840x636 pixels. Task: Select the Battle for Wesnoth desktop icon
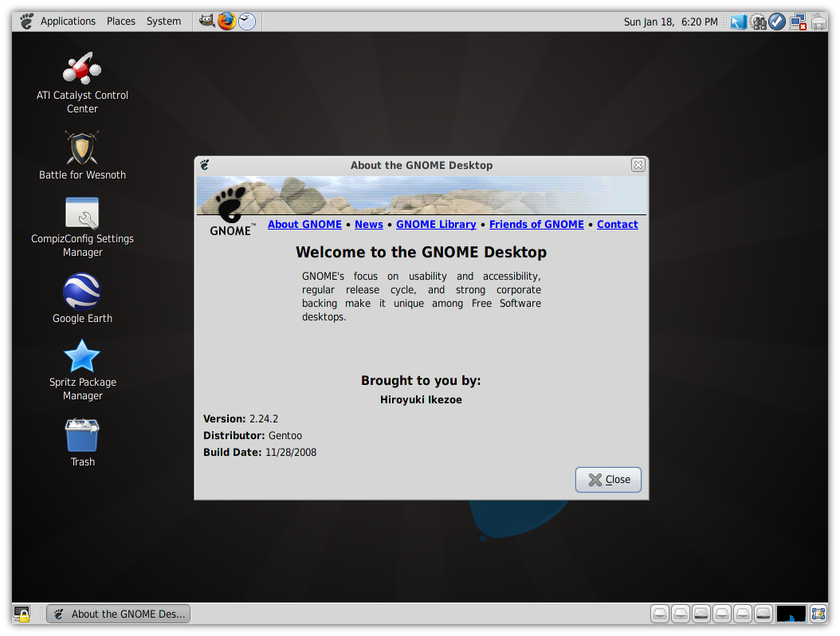coord(83,156)
